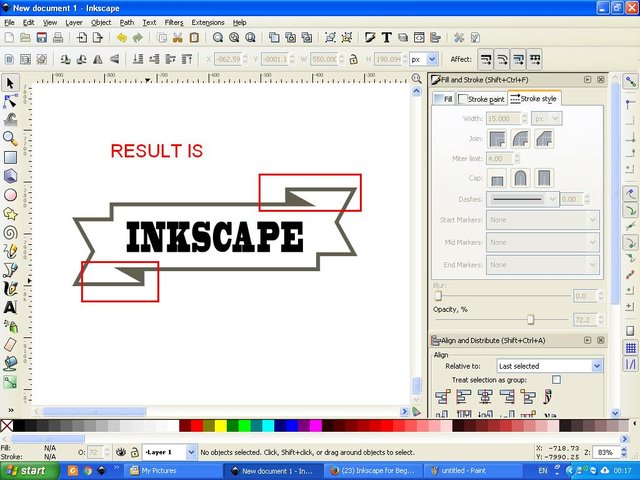Open Relative to Last selected dropdown
Image resolution: width=640 pixels, height=480 pixels.
[549, 366]
